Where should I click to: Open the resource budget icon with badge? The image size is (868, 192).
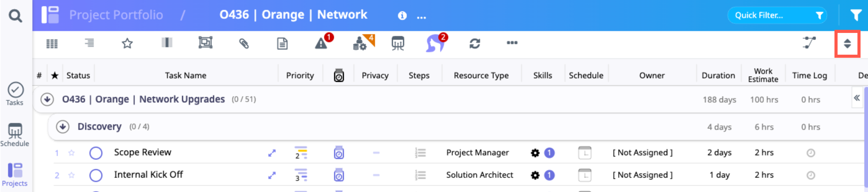[360, 43]
